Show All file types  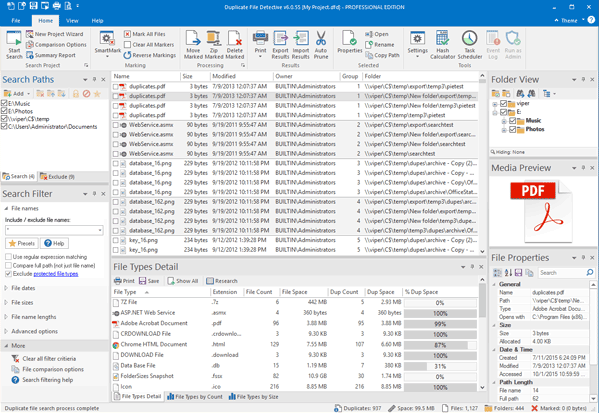[x=183, y=281]
